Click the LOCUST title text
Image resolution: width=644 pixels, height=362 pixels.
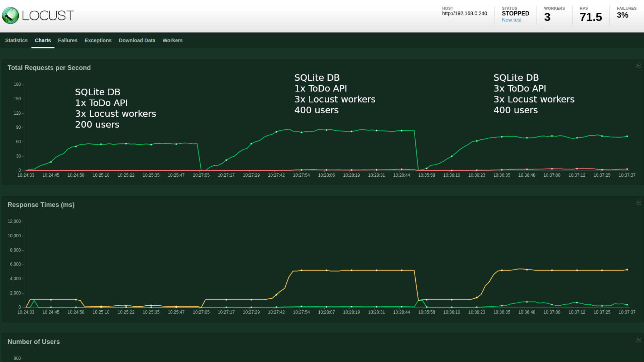[48, 15]
